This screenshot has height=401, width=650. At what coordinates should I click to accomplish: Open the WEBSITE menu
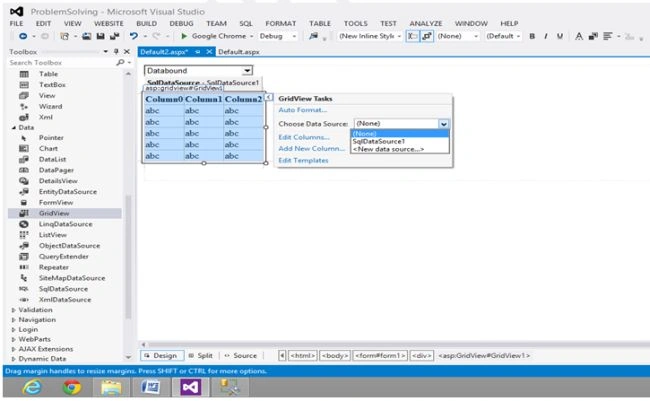click(x=109, y=24)
